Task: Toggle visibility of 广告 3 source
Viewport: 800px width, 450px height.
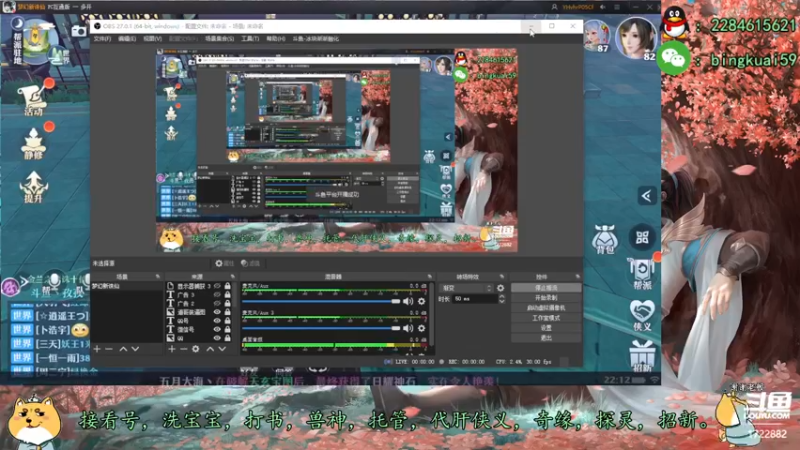Action: click(x=217, y=295)
